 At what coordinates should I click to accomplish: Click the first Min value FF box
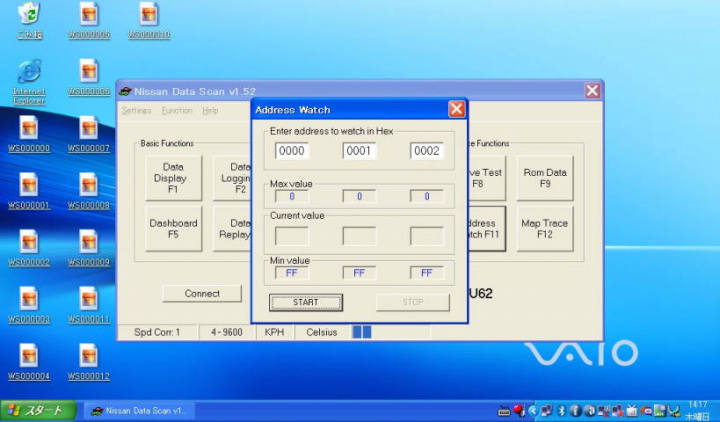coord(292,273)
